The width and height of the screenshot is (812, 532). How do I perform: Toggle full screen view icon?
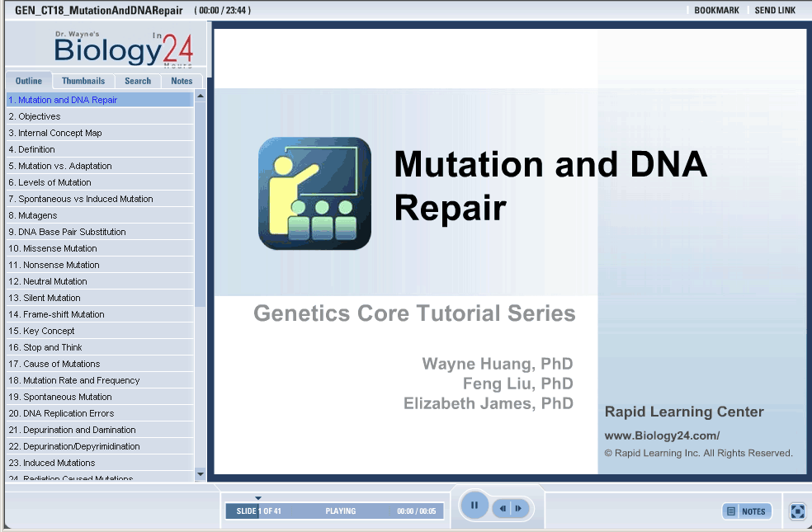(x=797, y=511)
